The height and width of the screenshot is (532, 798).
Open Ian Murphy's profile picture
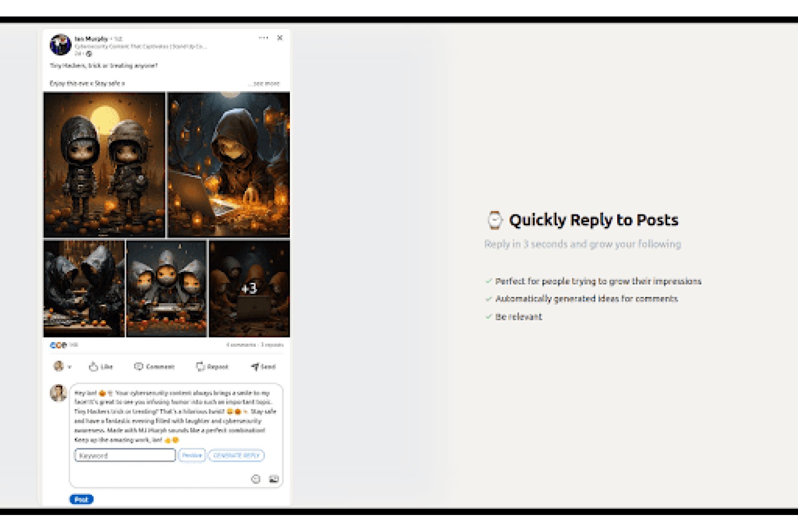click(x=60, y=45)
